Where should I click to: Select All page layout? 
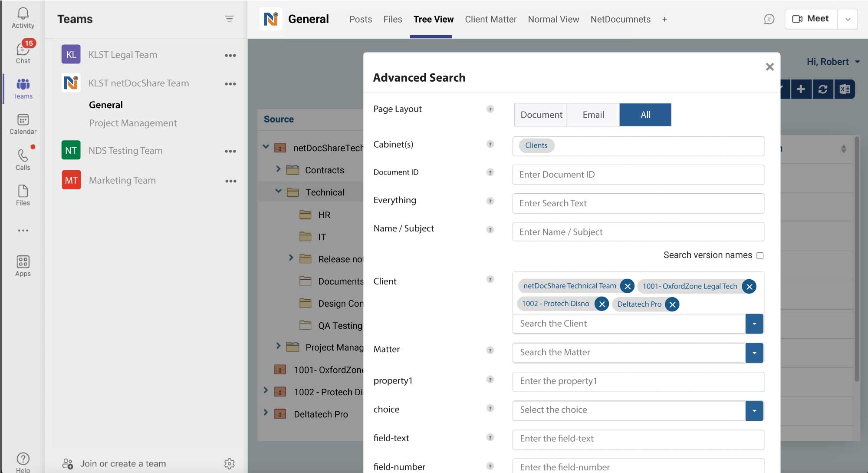(645, 115)
